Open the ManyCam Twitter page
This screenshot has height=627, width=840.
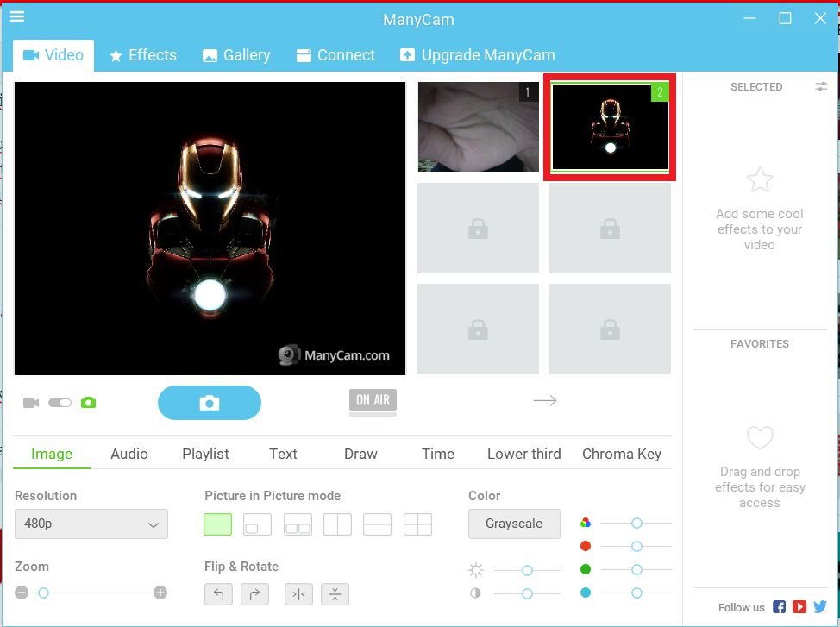pyautogui.click(x=820, y=606)
